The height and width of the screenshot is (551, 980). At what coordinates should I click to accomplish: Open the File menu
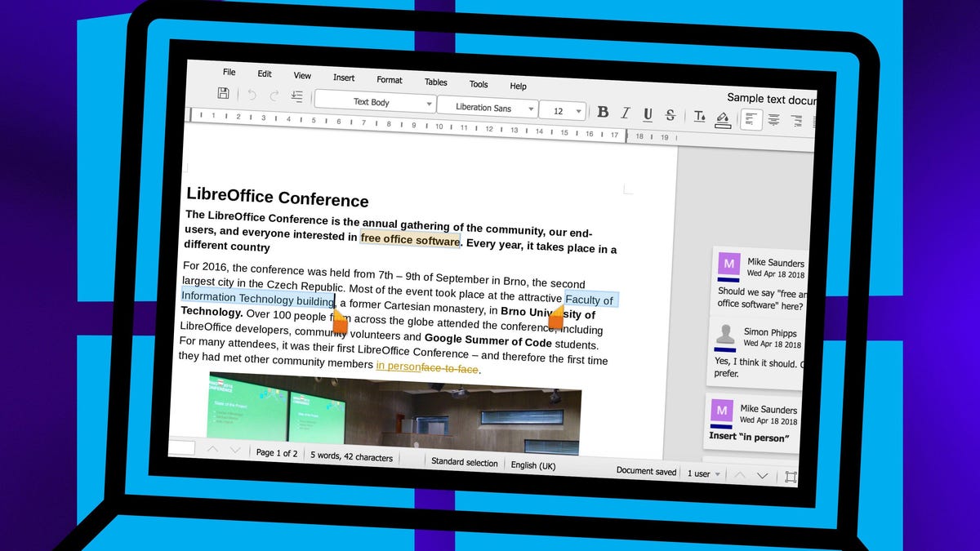(229, 72)
